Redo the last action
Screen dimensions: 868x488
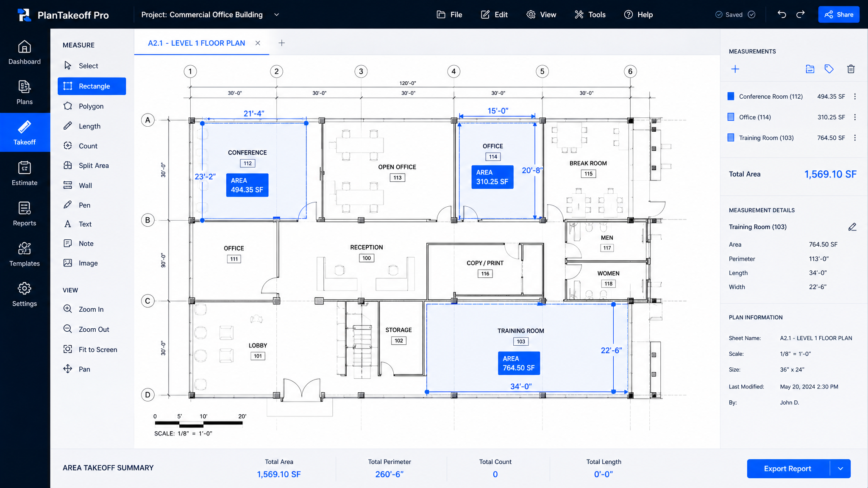point(801,14)
